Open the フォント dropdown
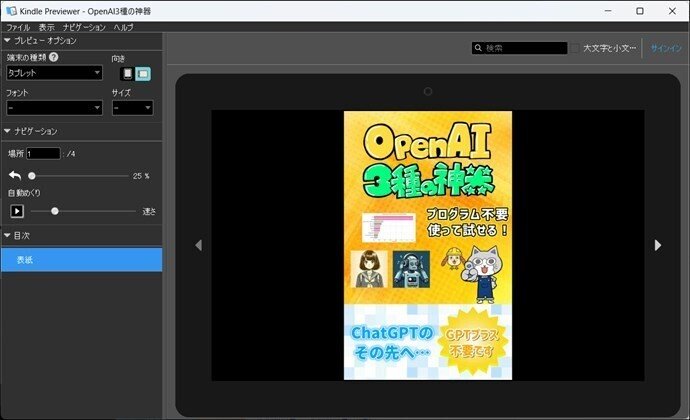 click(55, 107)
